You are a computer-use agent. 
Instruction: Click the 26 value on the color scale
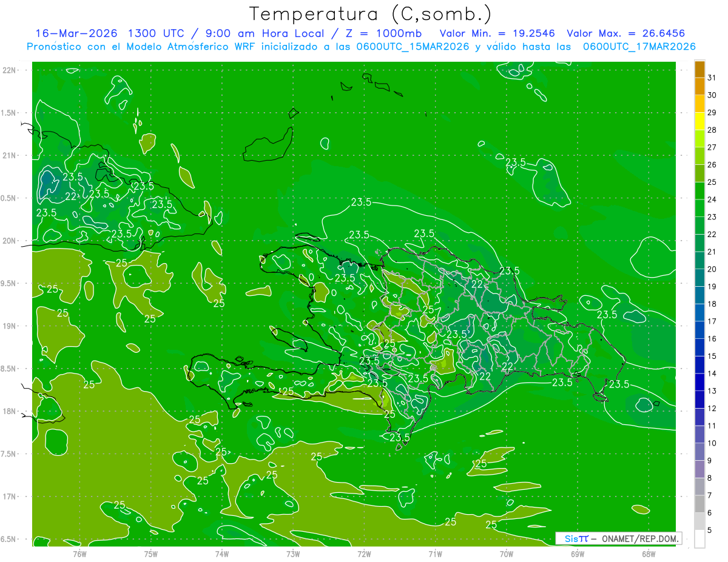pyautogui.click(x=712, y=165)
